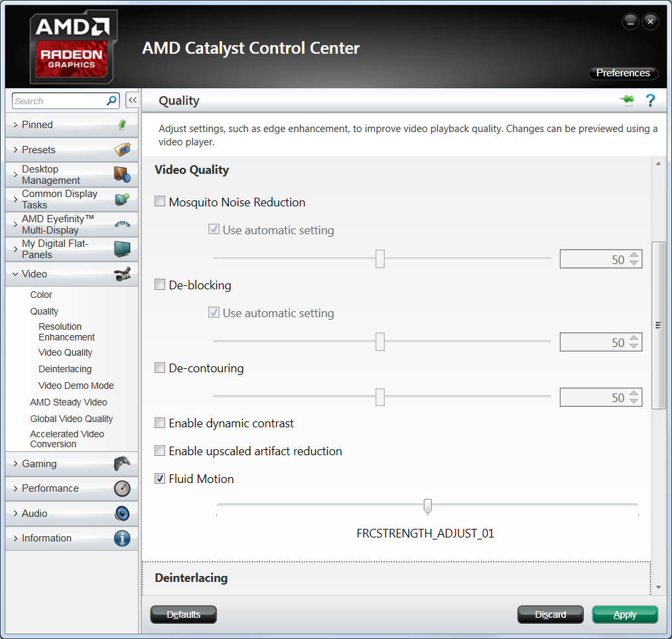Click the Information blue 'i' icon
The image size is (672, 639).
[122, 538]
